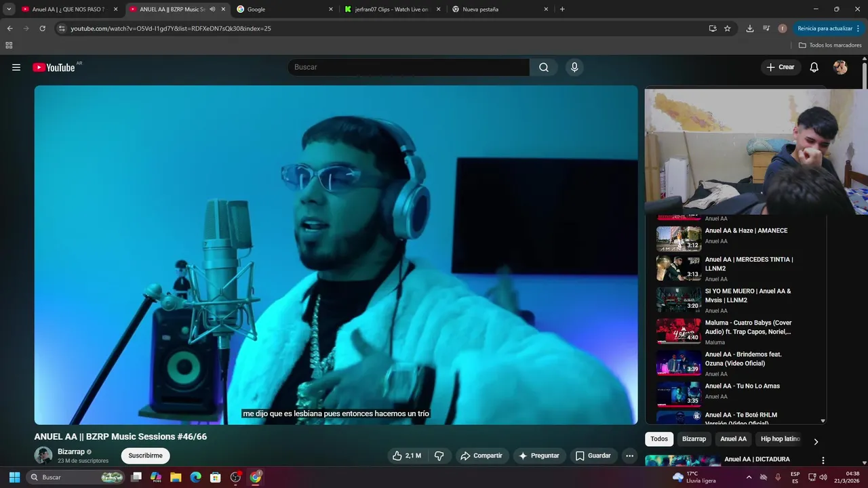Open Chrome downloads

(750, 28)
